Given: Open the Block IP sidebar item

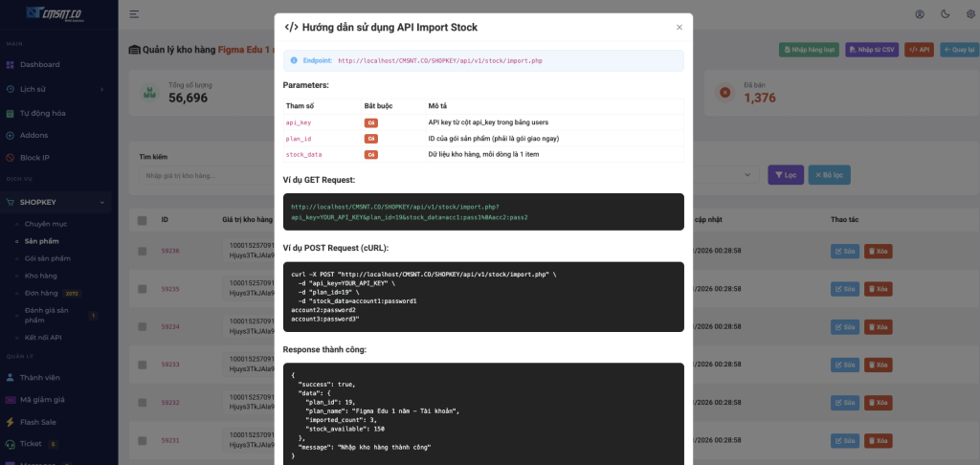Looking at the screenshot, I should coord(33,157).
